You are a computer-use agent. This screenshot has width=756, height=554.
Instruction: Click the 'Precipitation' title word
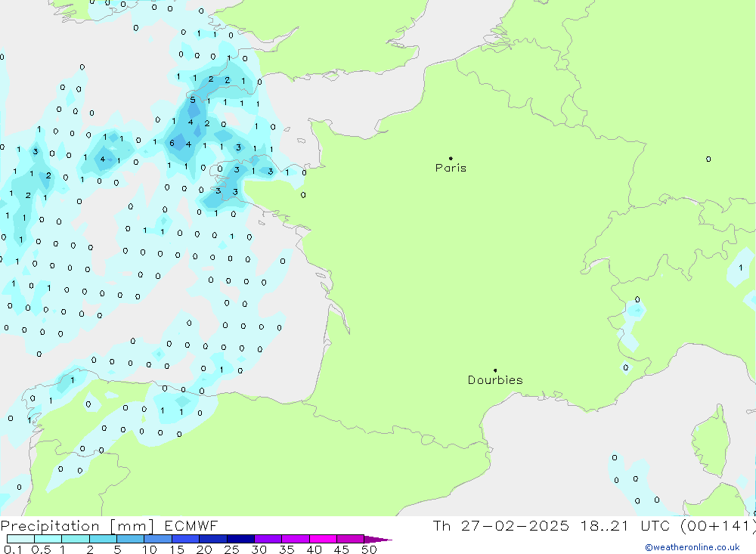pos(50,526)
